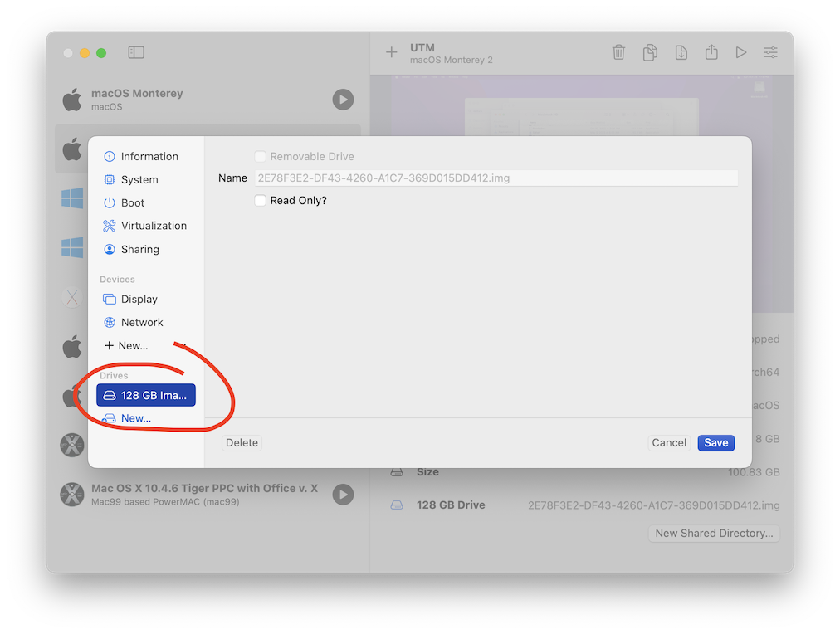Toggle the Removable Drive checkbox
Screen dimensions: 840x634
coord(260,156)
